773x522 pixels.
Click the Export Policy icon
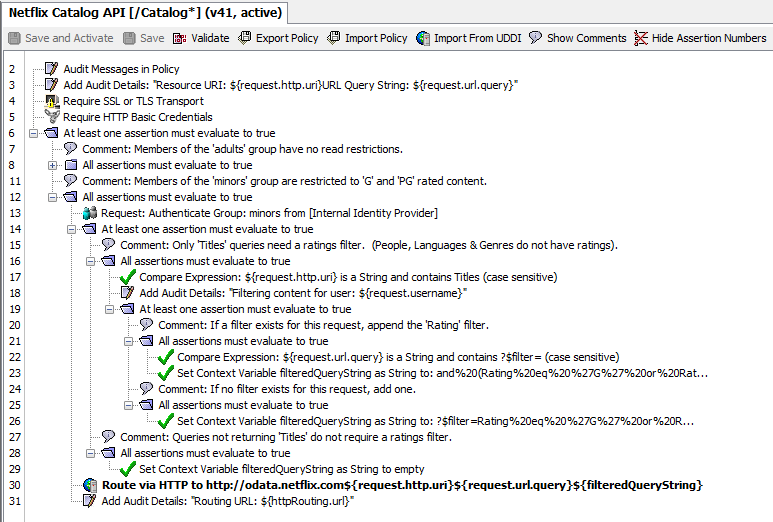coord(245,38)
